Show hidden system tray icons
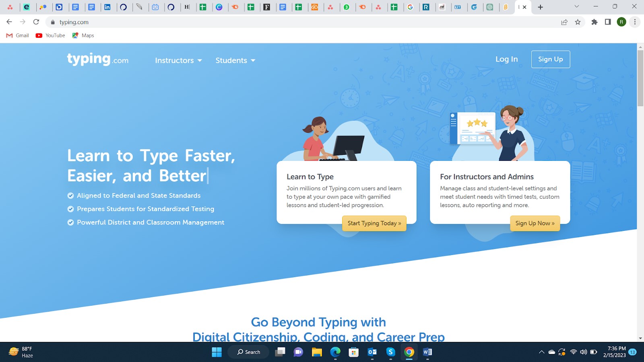Viewport: 644px width, 362px height. (541, 352)
